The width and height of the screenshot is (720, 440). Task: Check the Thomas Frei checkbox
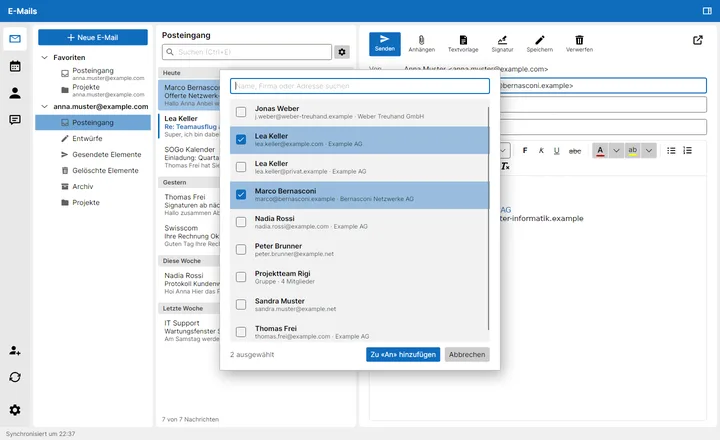click(241, 332)
